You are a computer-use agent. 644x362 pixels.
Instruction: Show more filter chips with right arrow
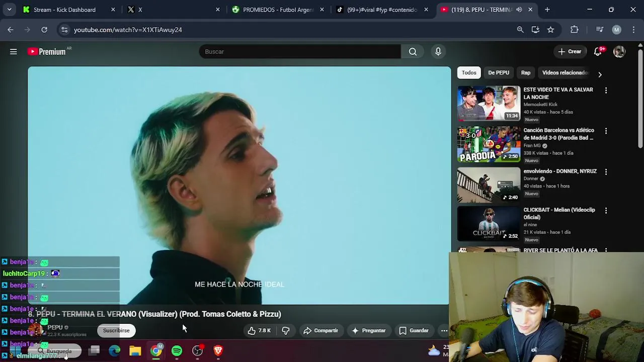tap(600, 74)
